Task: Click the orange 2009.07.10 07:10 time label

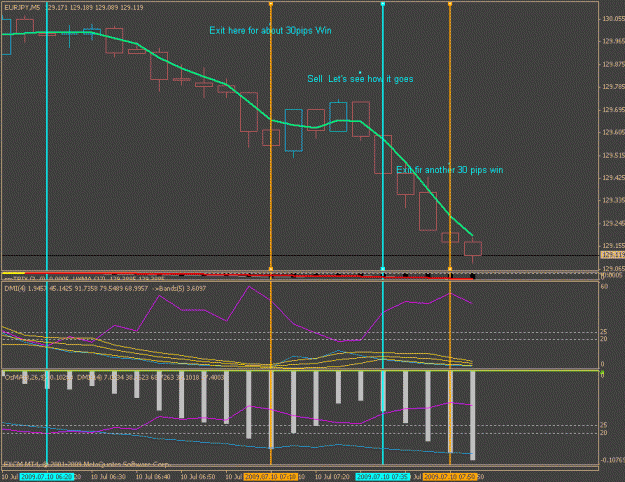Action: tap(271, 477)
